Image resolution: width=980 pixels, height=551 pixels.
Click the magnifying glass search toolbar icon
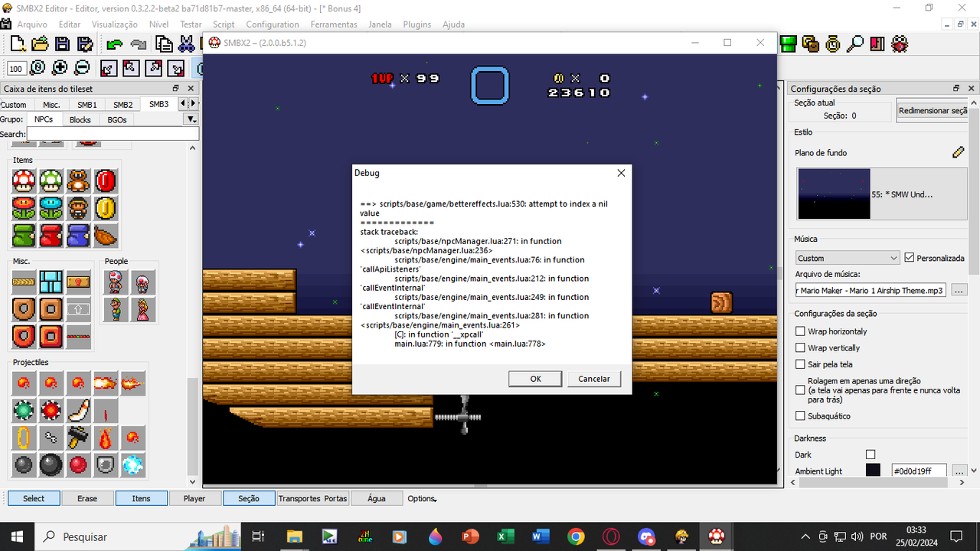855,44
